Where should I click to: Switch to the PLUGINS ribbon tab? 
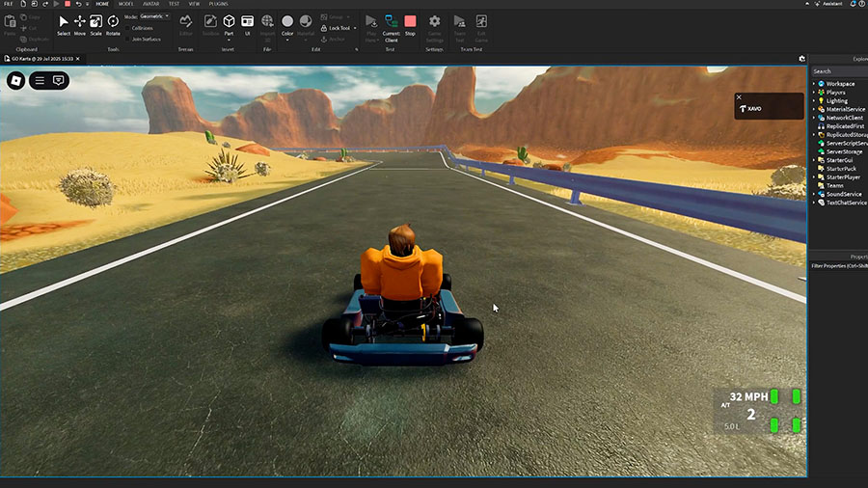tap(219, 4)
